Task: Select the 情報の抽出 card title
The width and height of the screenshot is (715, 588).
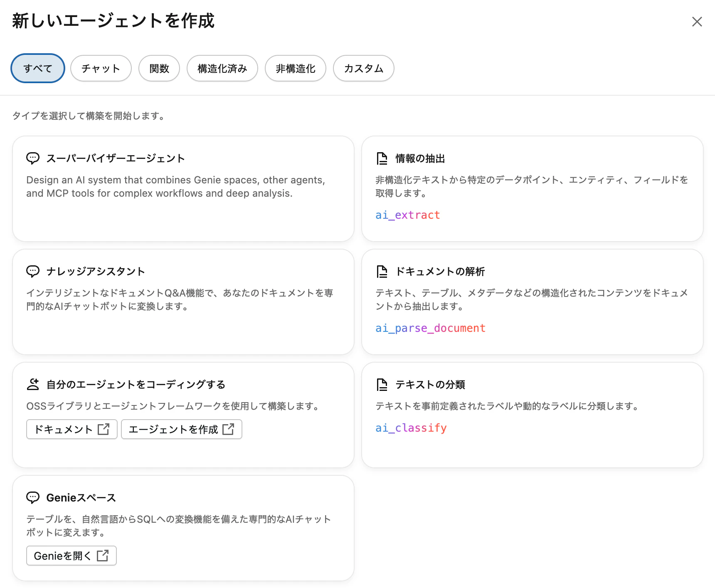Action: (420, 158)
